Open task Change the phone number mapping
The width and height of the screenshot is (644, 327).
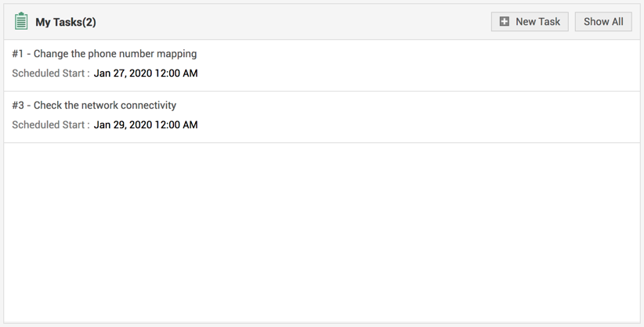click(114, 54)
